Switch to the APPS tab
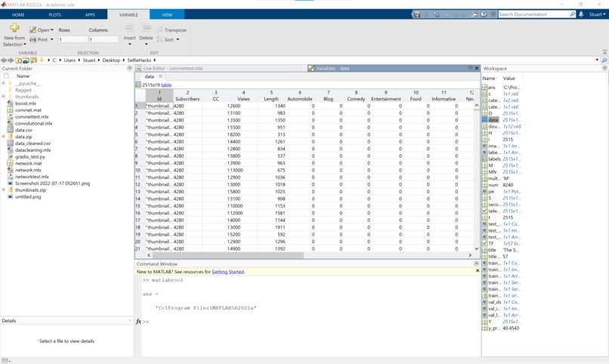The width and height of the screenshot is (609, 364). point(90,15)
